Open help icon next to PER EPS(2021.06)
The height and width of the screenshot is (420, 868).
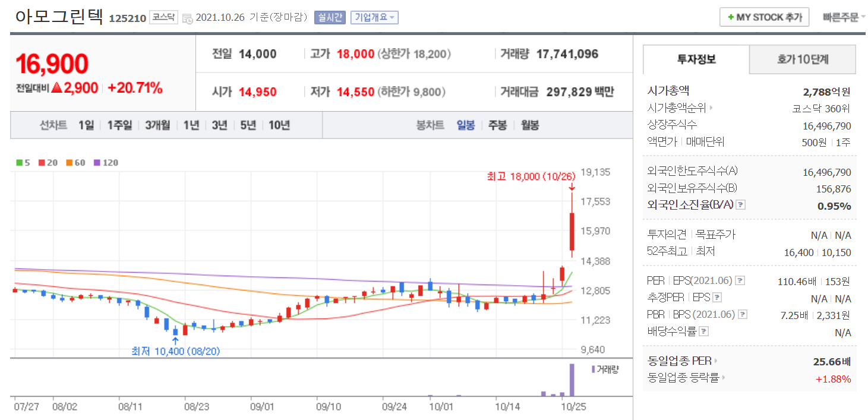(x=740, y=280)
